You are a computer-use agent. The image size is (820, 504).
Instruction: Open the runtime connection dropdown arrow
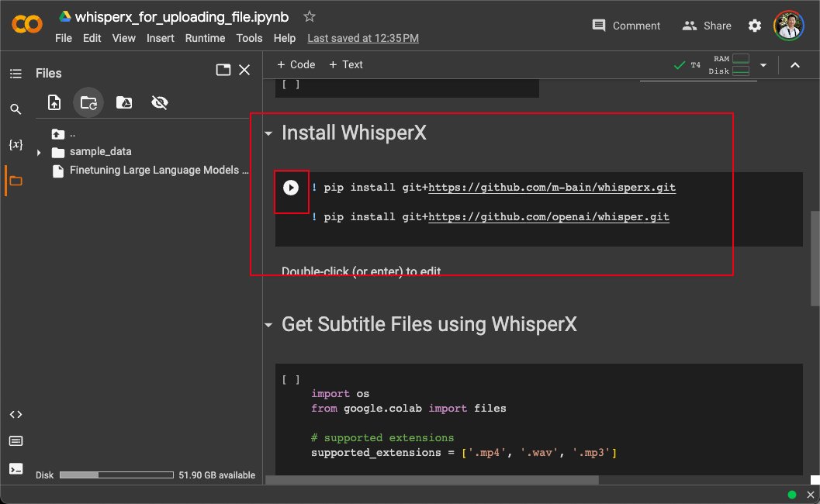763,65
